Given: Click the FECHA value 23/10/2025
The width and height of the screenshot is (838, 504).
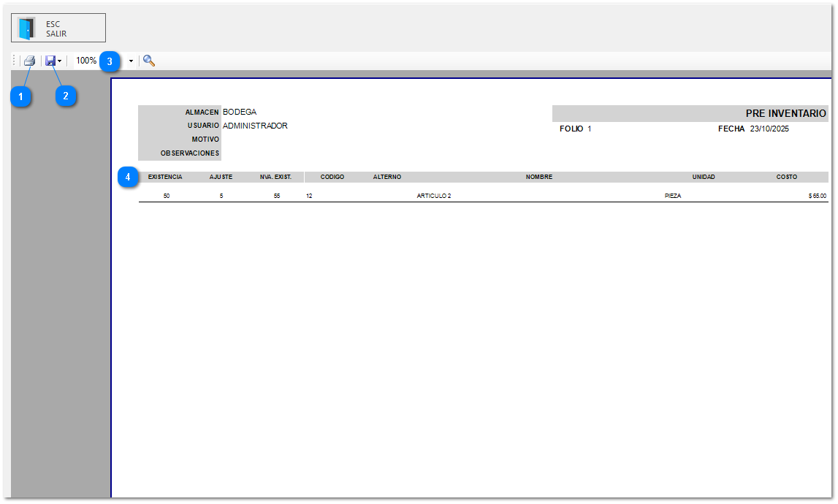Looking at the screenshot, I should tap(769, 129).
